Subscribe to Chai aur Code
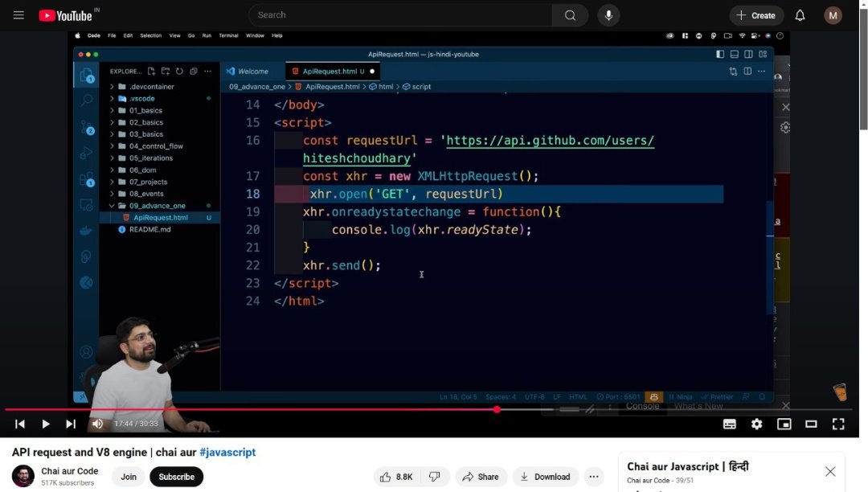Screen dimensions: 868x492 tap(177, 477)
